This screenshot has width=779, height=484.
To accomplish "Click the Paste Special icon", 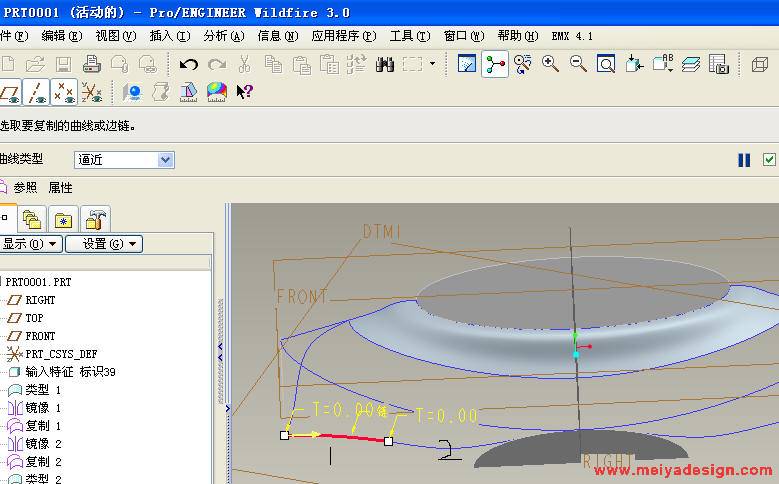I will click(329, 64).
